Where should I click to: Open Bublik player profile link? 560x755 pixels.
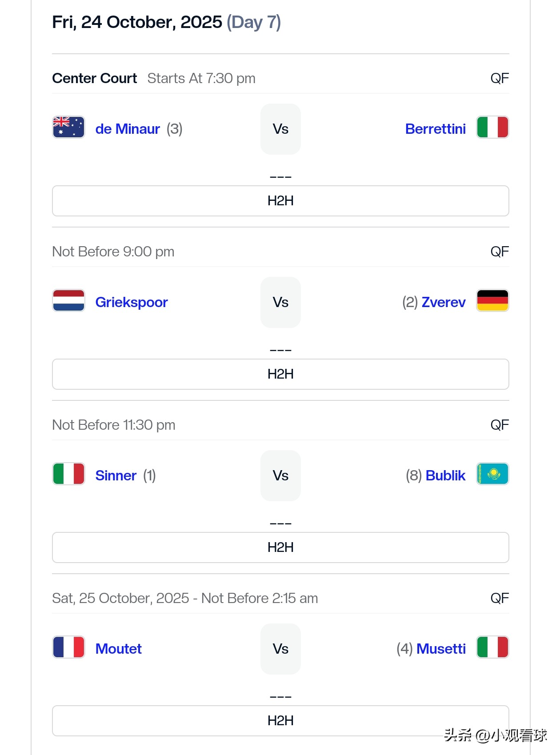(445, 475)
